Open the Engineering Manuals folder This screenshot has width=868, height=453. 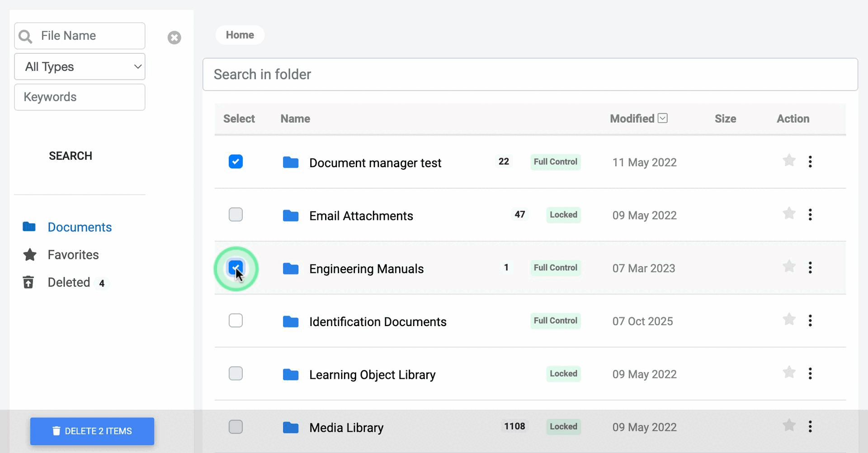pos(367,269)
